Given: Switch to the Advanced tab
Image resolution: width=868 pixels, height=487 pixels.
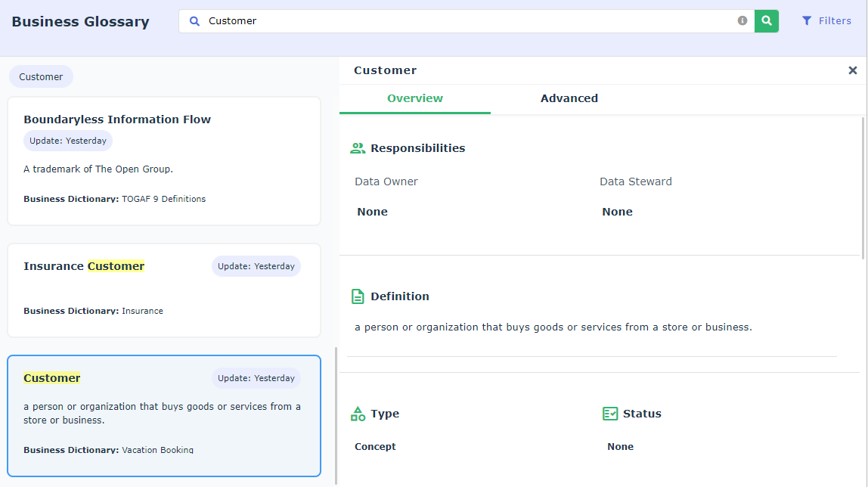Looking at the screenshot, I should click(569, 98).
